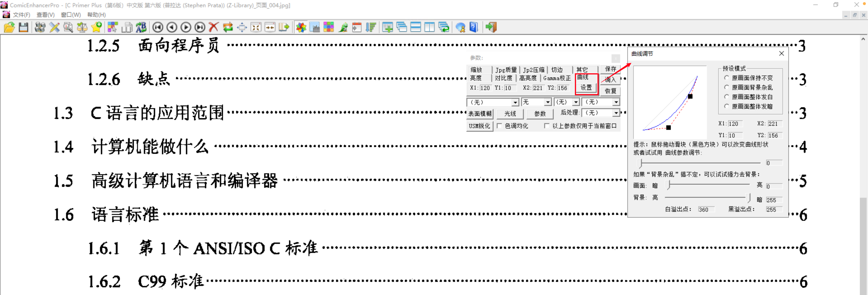Enable the 色调均化 checkbox

500,126
